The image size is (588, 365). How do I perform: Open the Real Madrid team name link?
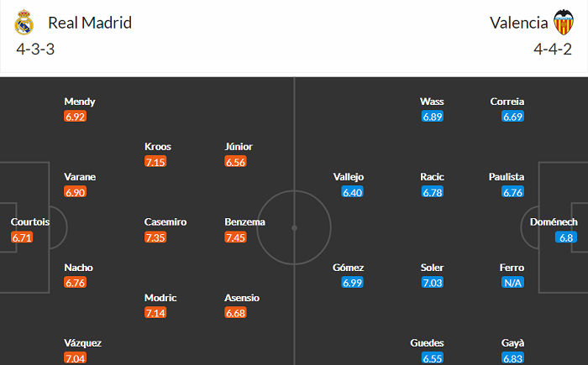coord(90,23)
